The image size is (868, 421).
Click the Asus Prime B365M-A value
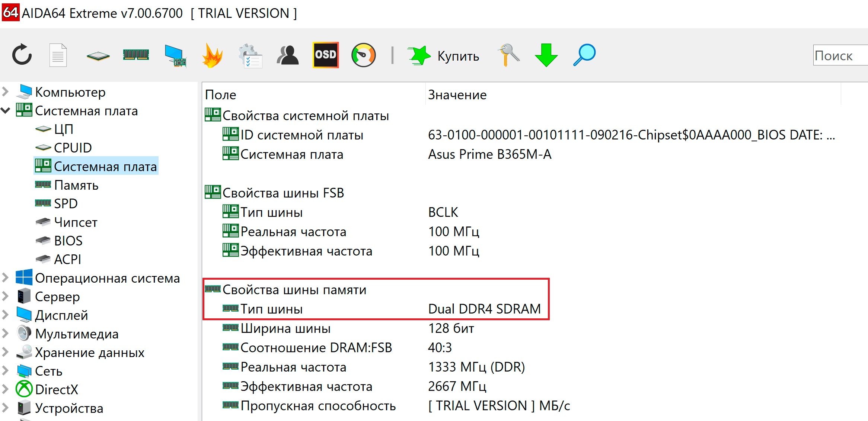(x=489, y=154)
